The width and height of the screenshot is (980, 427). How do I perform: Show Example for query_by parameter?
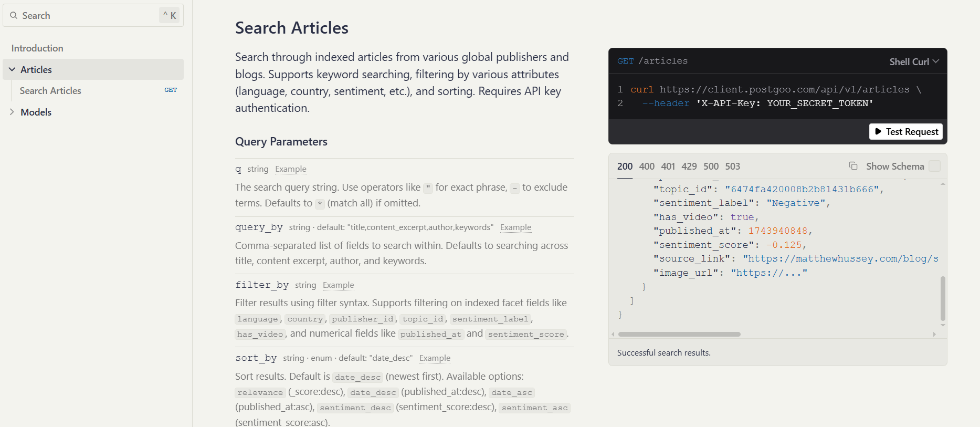tap(515, 227)
